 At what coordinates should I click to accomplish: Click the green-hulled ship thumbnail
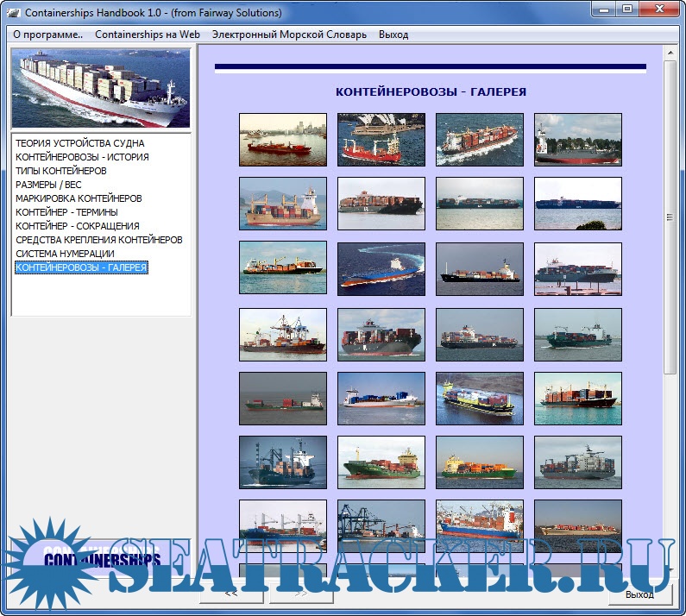point(381,462)
